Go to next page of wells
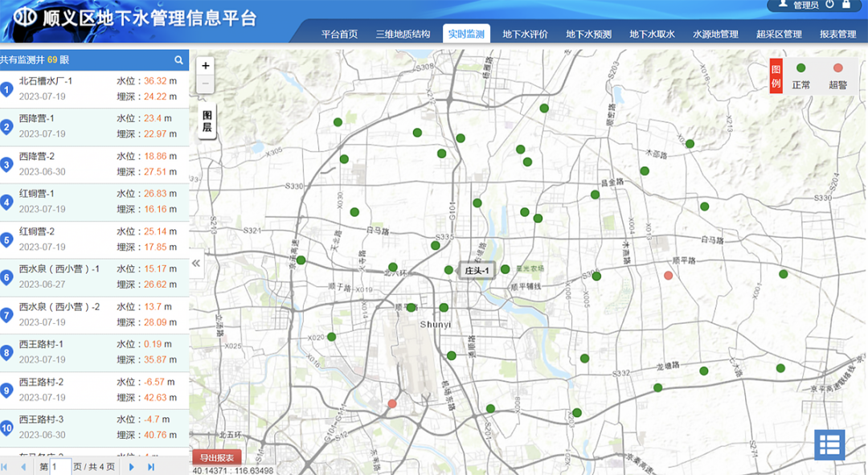Viewport: 868px width, 475px height. point(132,467)
